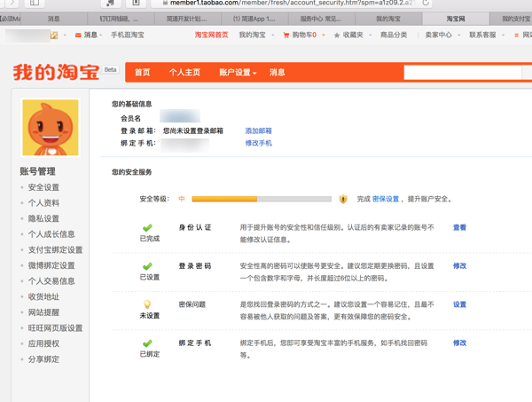The image size is (532, 402).
Task: Expand the 购物车 dropdown
Action: pyautogui.click(x=324, y=35)
